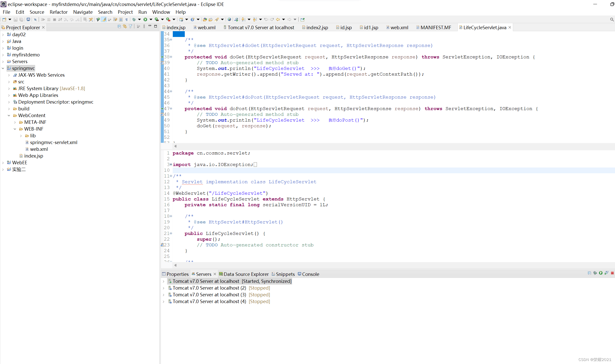This screenshot has width=615, height=364.
Task: Toggle Show Whitespace Characters pilcrow icon
Action: point(127,19)
